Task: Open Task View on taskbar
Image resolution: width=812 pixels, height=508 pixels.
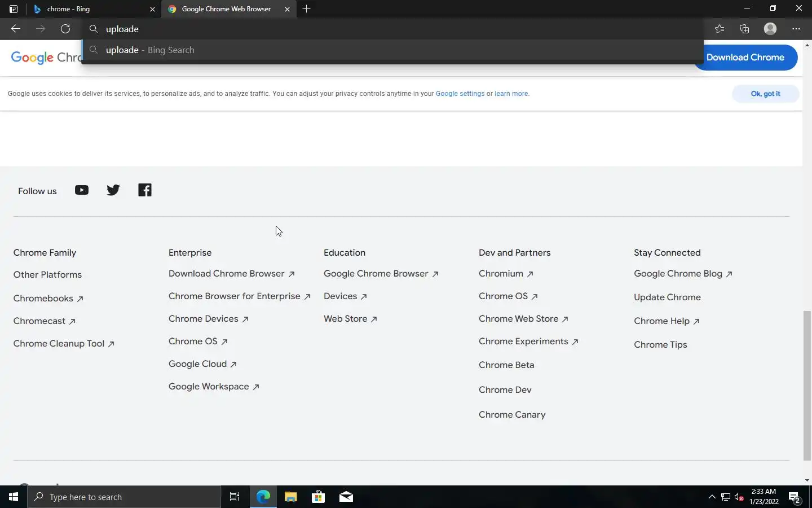Action: click(235, 497)
